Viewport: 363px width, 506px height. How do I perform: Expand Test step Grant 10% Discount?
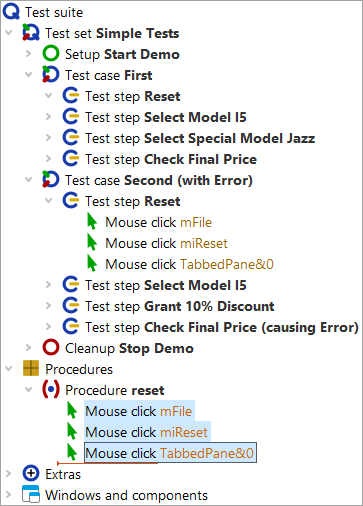coord(49,306)
